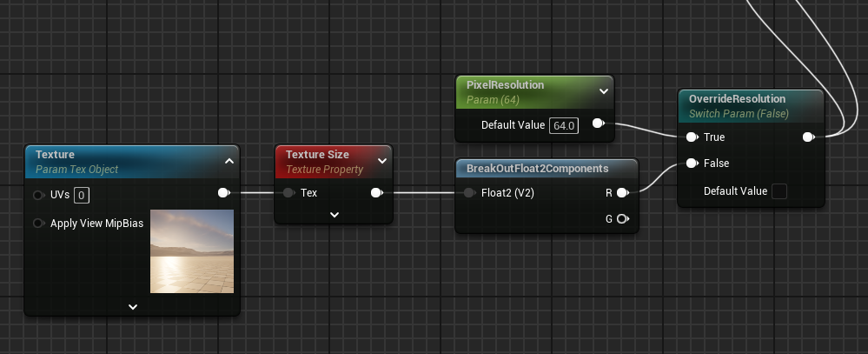This screenshot has height=354, width=868.
Task: Click the Texture Size output pin
Action: [377, 193]
